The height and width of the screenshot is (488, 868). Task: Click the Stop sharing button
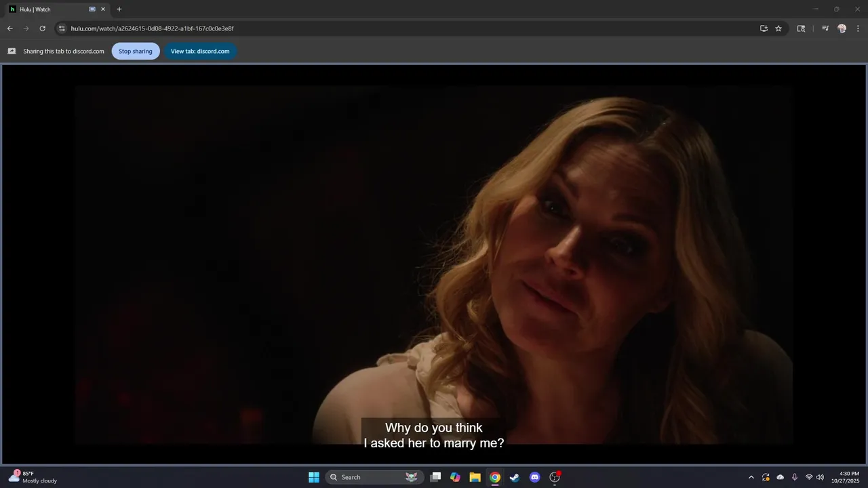136,51
